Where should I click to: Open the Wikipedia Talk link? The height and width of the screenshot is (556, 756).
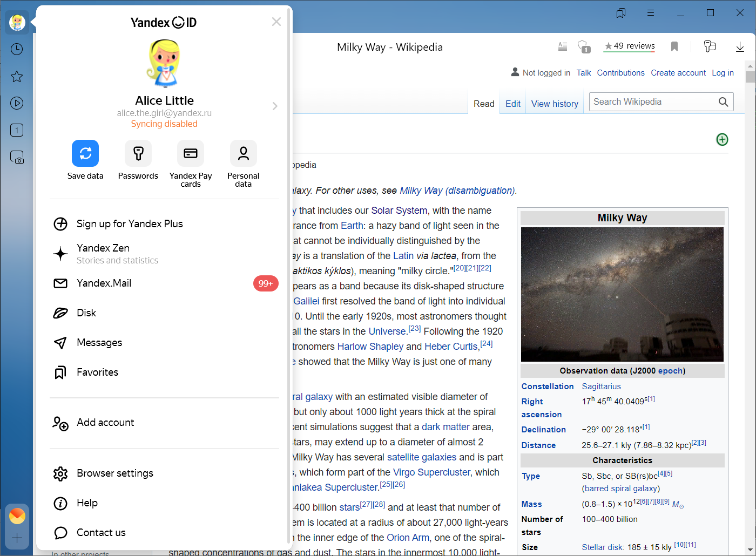click(584, 73)
